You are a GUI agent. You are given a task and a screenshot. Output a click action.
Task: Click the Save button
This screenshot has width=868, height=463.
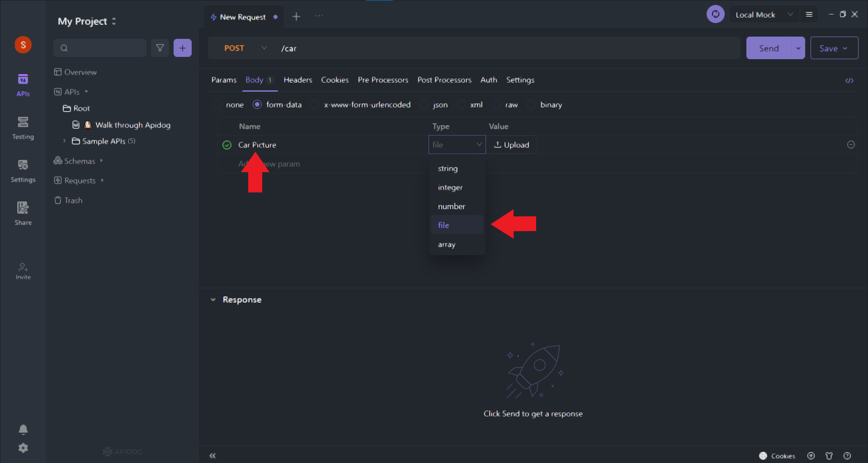834,48
